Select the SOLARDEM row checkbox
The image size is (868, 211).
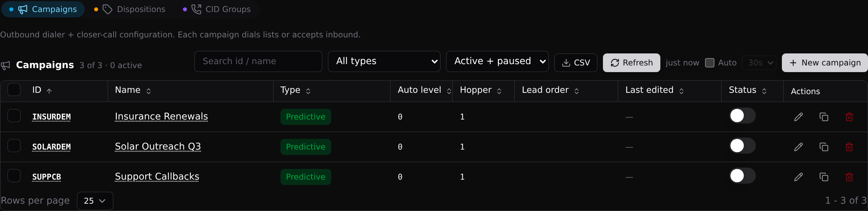[14, 146]
